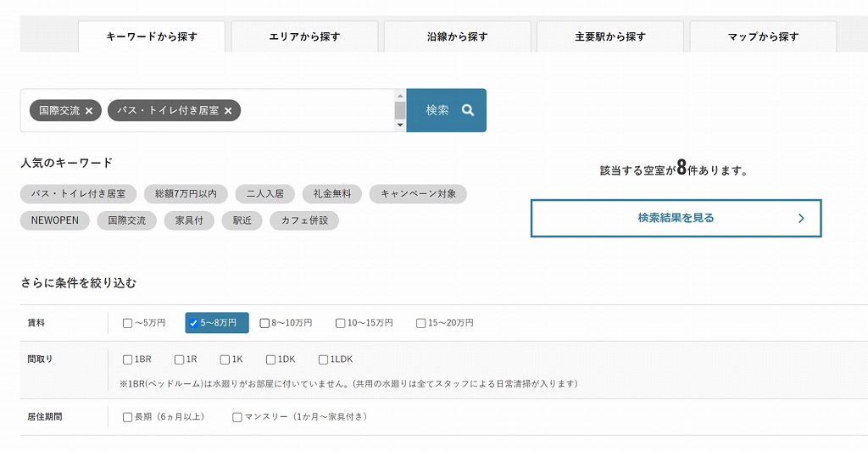Open the 沿線から探す tab

click(x=457, y=36)
